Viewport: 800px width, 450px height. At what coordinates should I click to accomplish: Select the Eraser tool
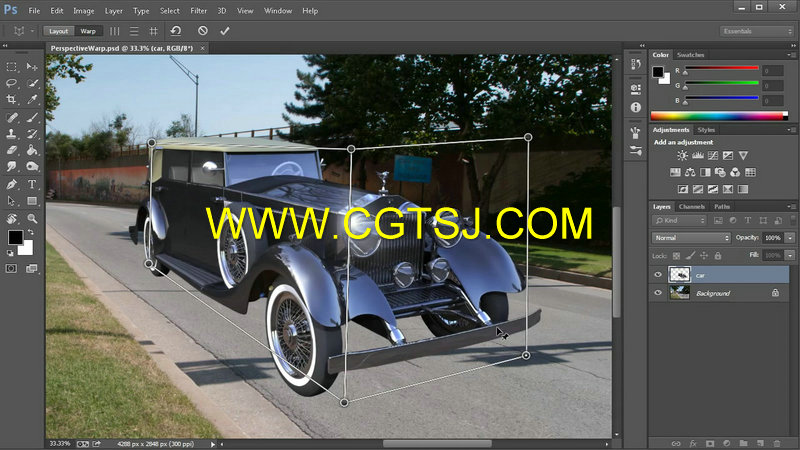pos(11,150)
